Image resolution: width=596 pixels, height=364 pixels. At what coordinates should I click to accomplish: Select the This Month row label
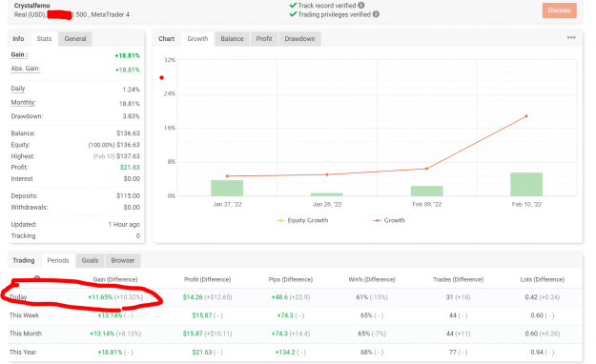pos(26,334)
